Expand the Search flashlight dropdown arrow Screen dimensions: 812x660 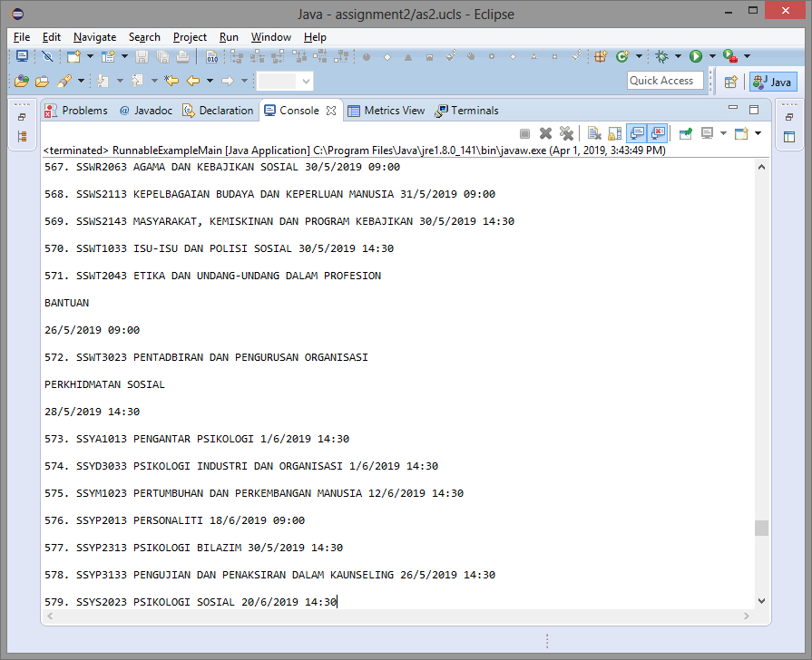point(82,81)
